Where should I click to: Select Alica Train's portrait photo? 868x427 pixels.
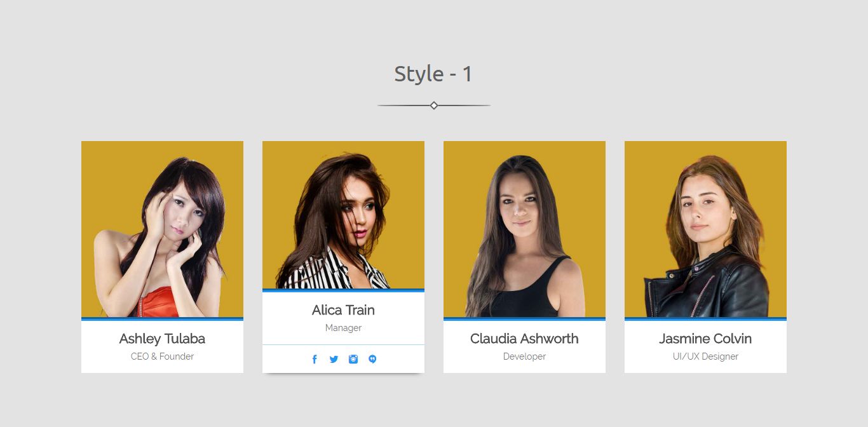click(343, 215)
